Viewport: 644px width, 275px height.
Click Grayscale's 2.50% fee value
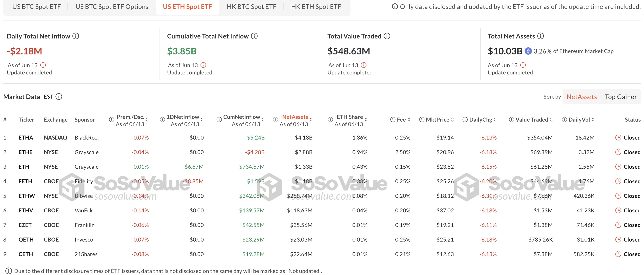tap(402, 152)
